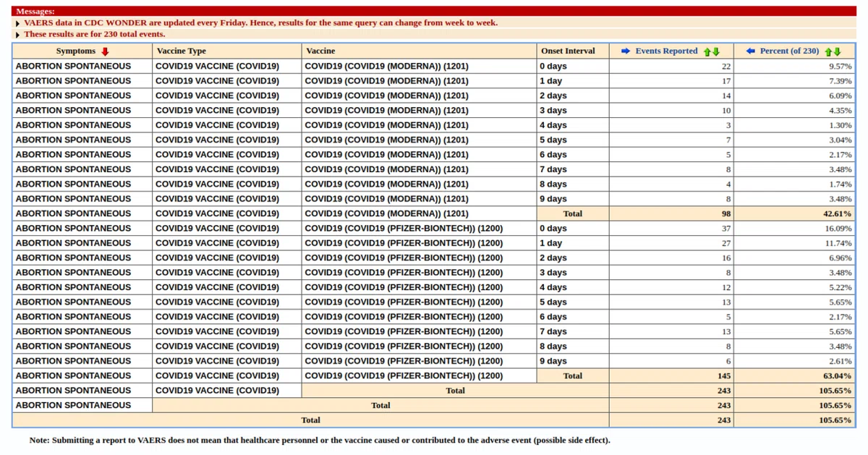Click the Moderna subtotal Total label
Screen dimensions: 868x455
click(573, 213)
